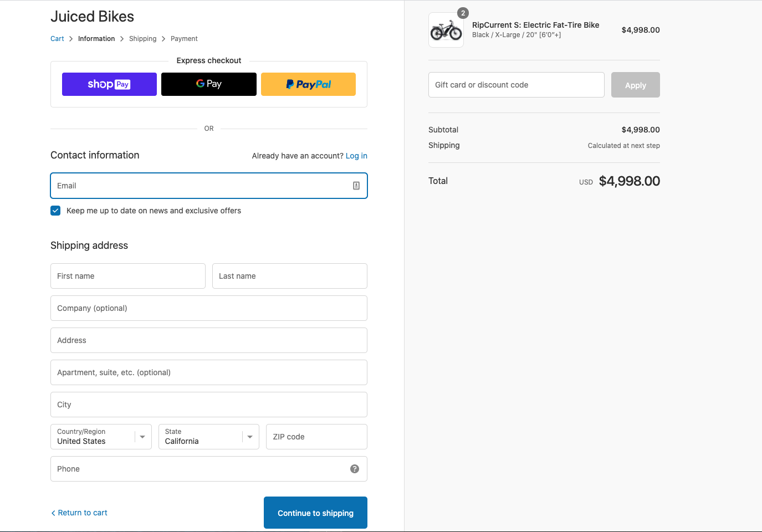Click the RipCurrent S: Electric Fat-Tire Bike name

coord(536,25)
